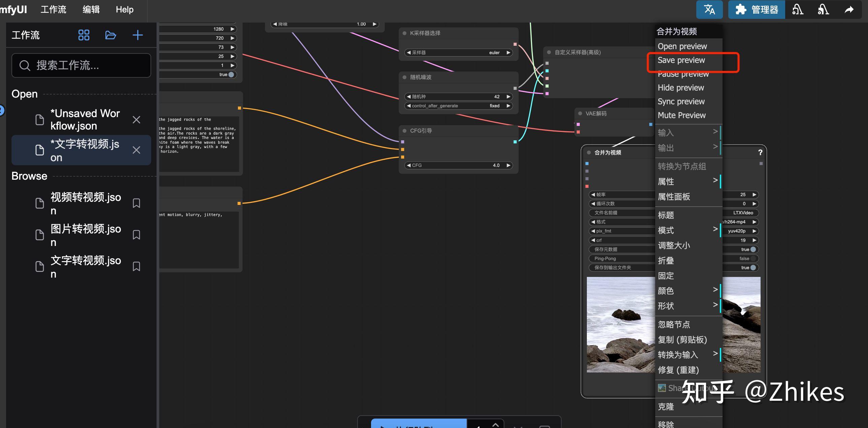
Task: Open the 采样器 euler dropdown
Action: (x=458, y=52)
